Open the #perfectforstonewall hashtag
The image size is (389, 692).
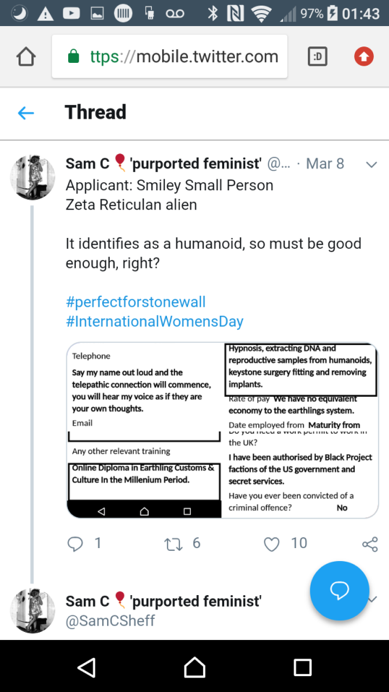(x=136, y=302)
